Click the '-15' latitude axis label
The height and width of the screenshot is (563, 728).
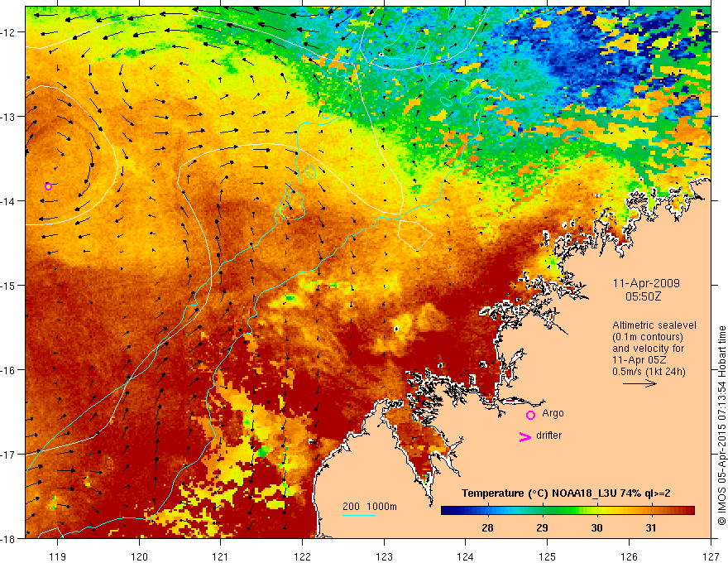tap(9, 285)
